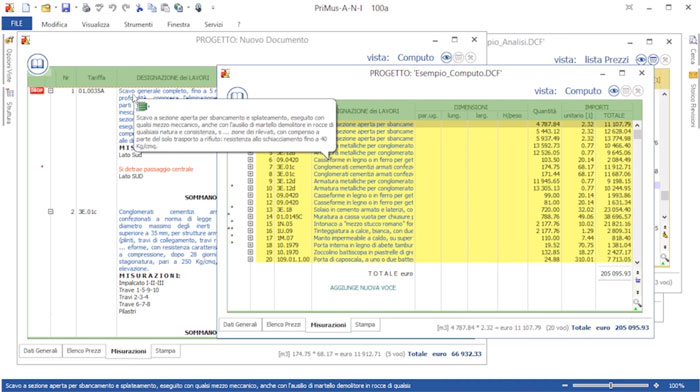This screenshot has width=700, height=392.
Task: Expand row 14 Muratura a cassa vuota
Action: click(x=250, y=217)
